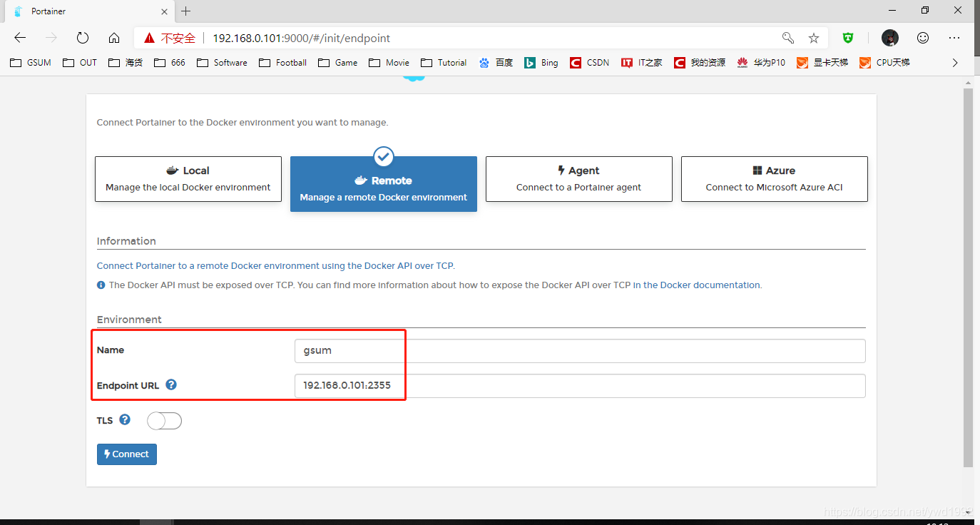Screen dimensions: 980x525
Task: Open the Docker documentation link
Action: click(x=702, y=285)
